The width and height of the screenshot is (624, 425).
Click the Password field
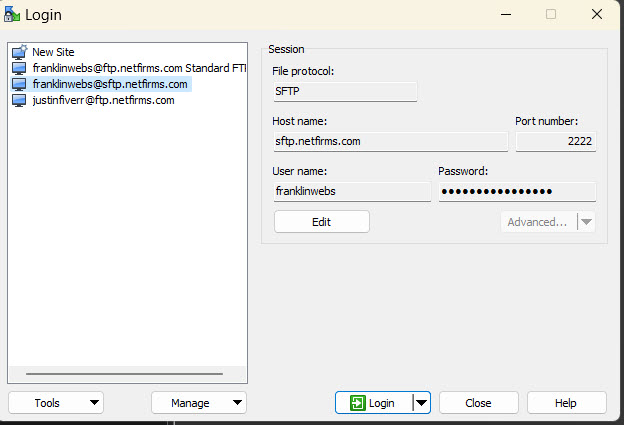coord(516,191)
